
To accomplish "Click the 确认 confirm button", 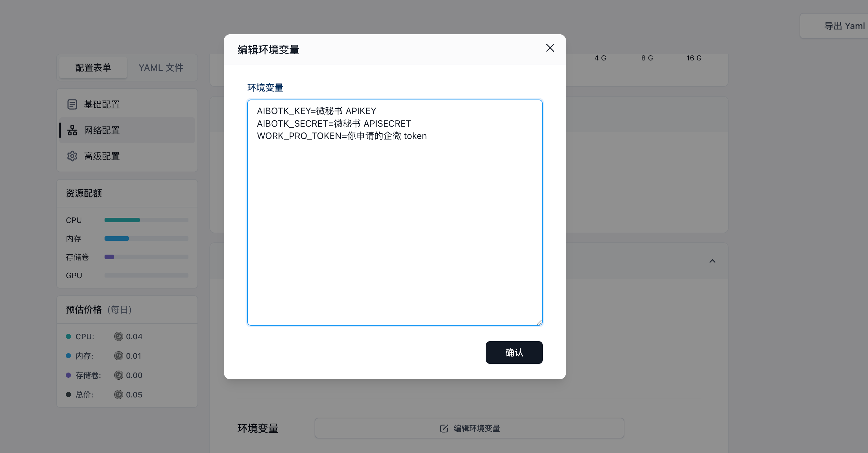I will click(x=514, y=353).
